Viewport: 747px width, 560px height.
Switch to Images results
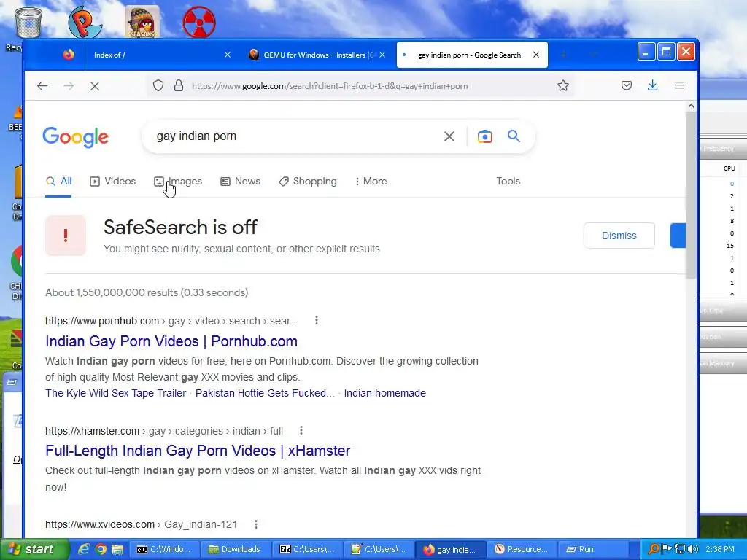tap(178, 182)
